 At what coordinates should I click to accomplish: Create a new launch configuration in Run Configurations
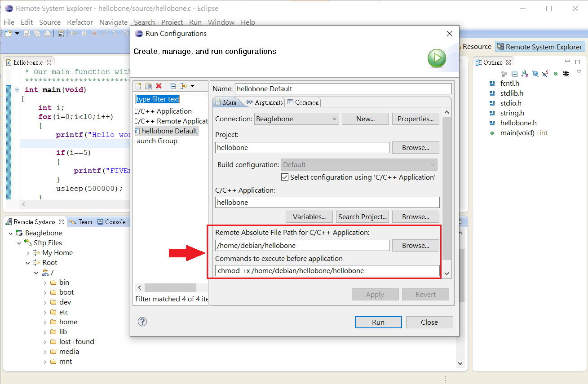(139, 86)
